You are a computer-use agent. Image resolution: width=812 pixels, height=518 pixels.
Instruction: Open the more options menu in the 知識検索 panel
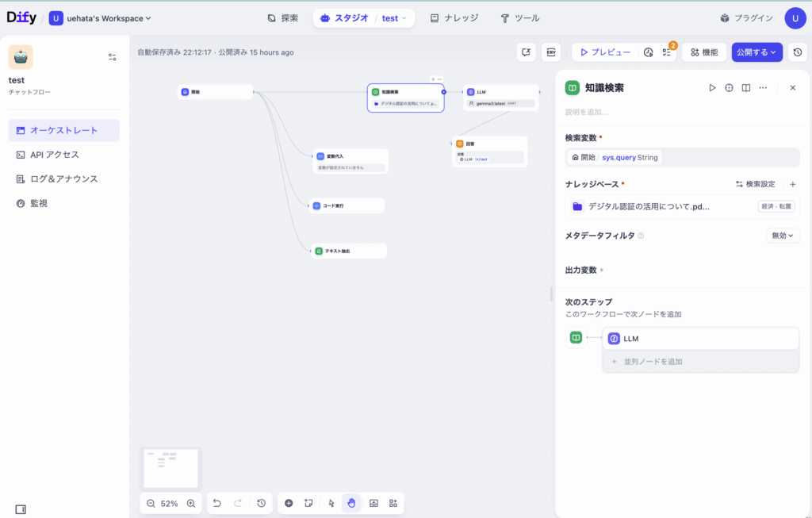pos(763,88)
